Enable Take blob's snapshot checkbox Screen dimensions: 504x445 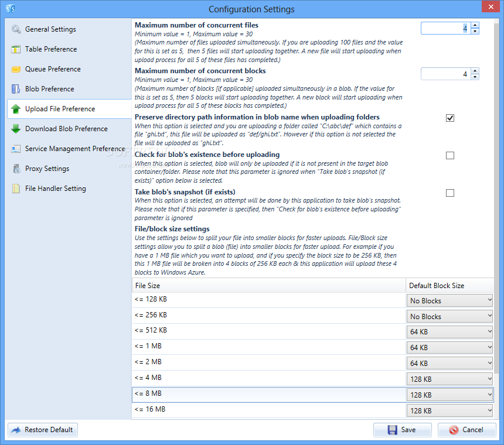[x=450, y=193]
